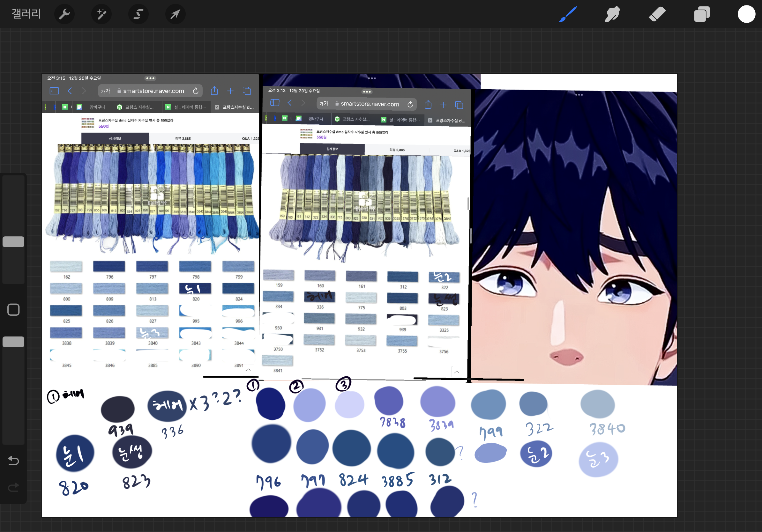762x532 pixels.
Task: Click tab overview icon in left Safari capture
Action: [247, 91]
